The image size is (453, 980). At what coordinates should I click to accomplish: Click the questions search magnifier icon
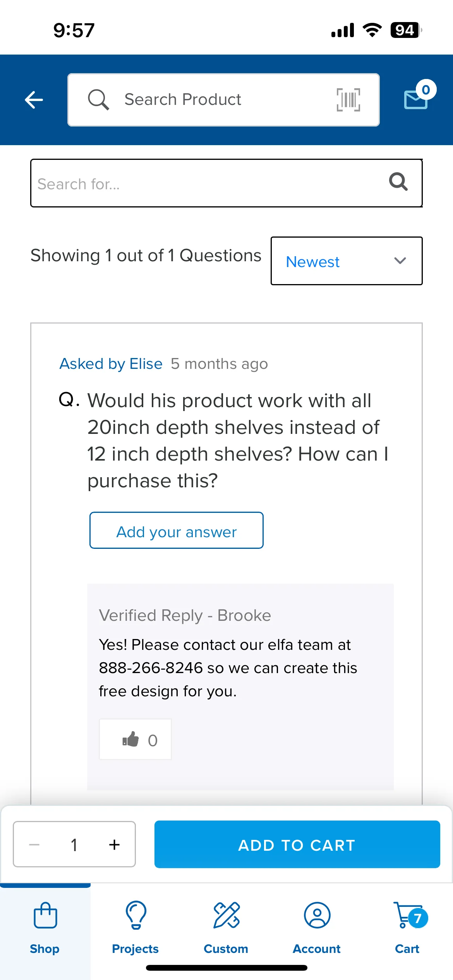pyautogui.click(x=398, y=182)
